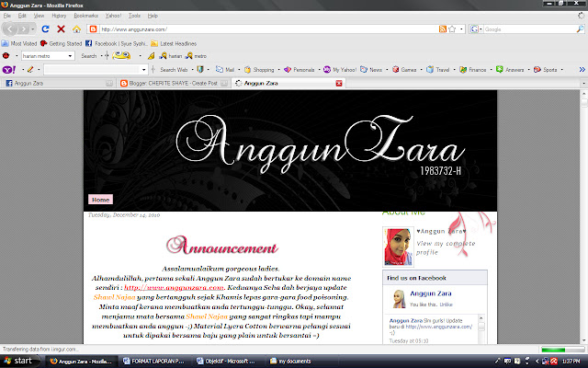Open the Edit menu
The width and height of the screenshot is (588, 368).
coord(22,16)
